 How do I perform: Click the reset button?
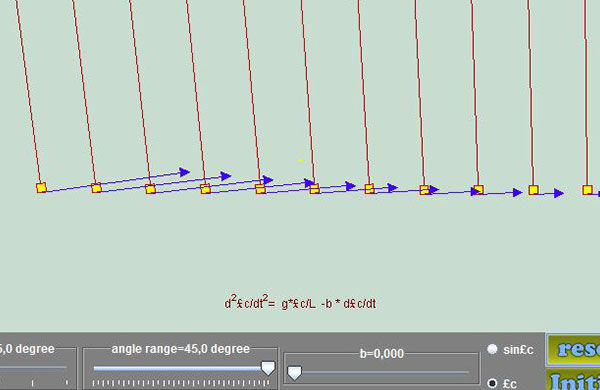573,349
